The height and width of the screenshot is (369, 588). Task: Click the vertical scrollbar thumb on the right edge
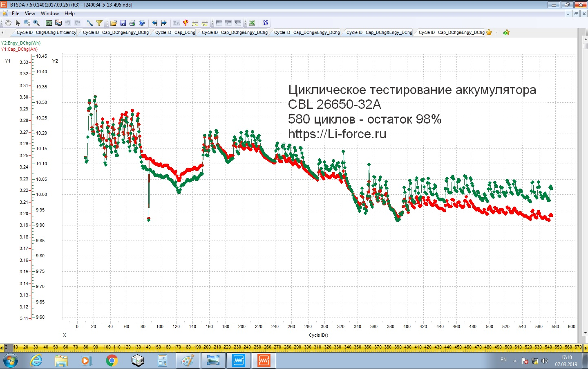tap(585, 46)
